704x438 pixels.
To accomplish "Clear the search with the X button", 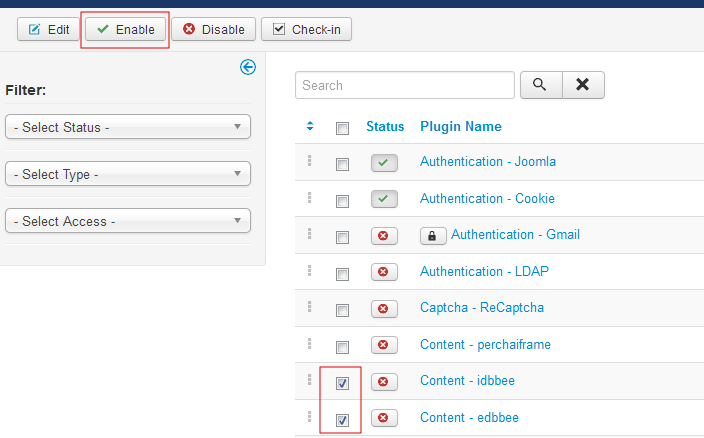I will click(x=583, y=85).
